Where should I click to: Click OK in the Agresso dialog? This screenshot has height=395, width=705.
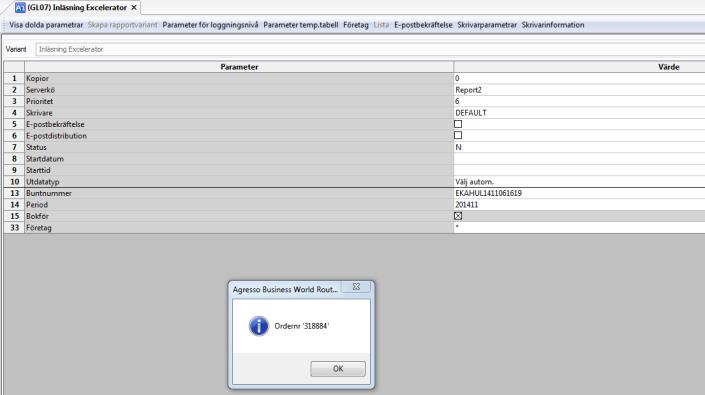pyautogui.click(x=338, y=369)
